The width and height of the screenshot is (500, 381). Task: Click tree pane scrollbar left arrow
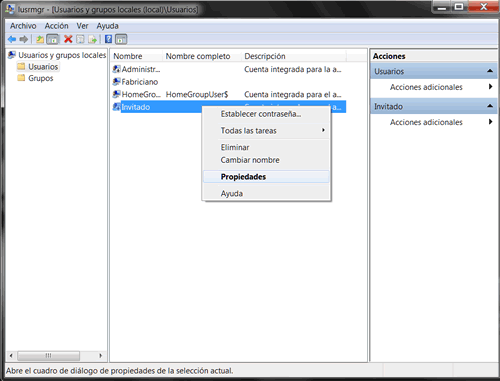(11, 356)
